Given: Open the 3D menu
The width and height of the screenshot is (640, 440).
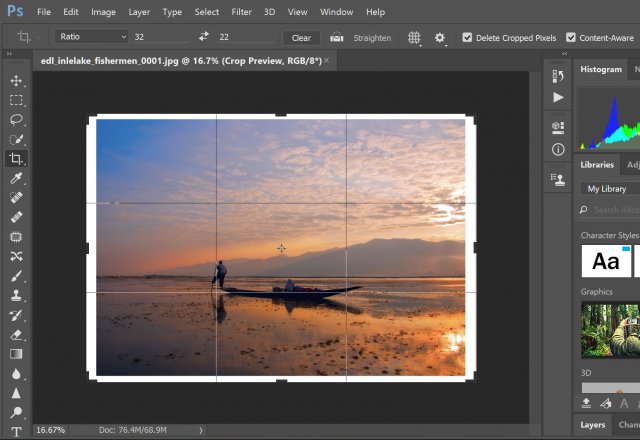Looking at the screenshot, I should [269, 12].
